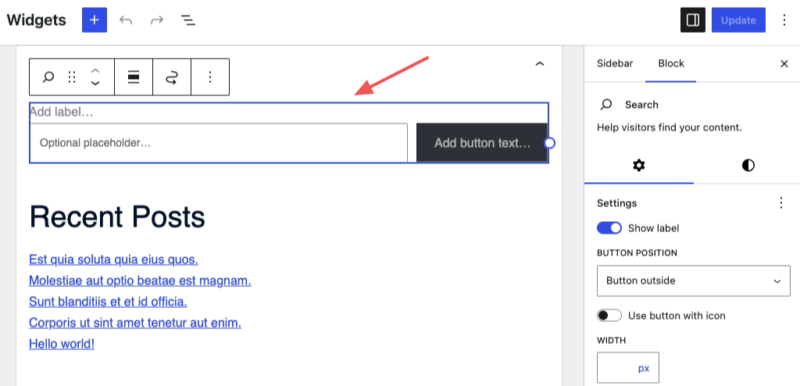
Task: Redo the last change
Action: coord(157,20)
